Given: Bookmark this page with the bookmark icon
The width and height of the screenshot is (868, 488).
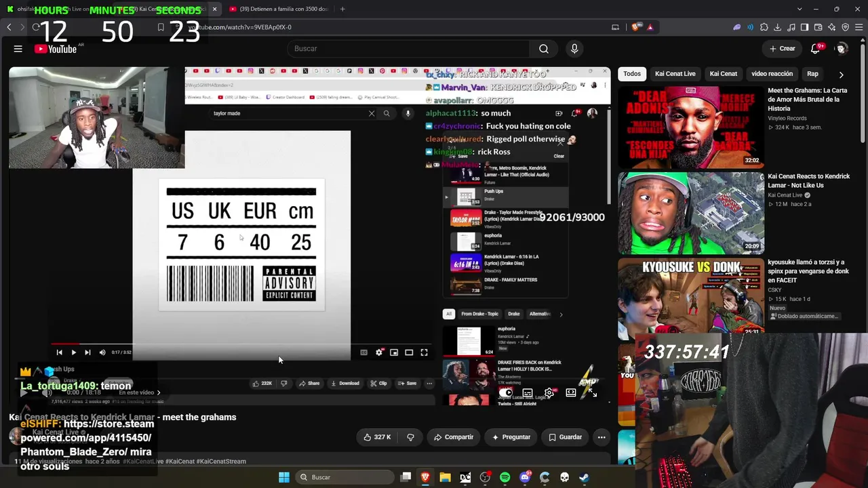Looking at the screenshot, I should coord(161,27).
